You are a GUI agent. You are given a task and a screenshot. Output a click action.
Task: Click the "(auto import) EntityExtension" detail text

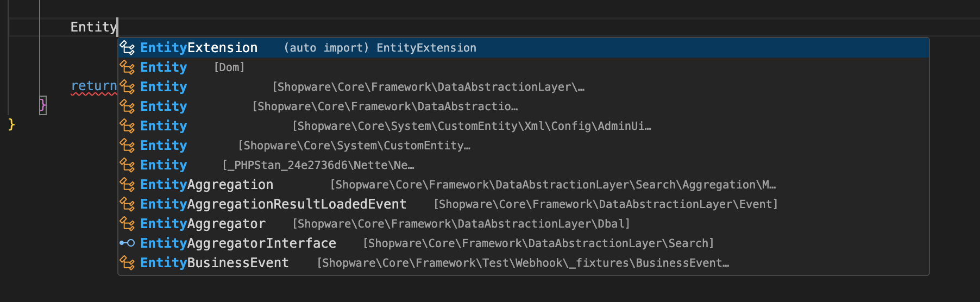coord(380,48)
